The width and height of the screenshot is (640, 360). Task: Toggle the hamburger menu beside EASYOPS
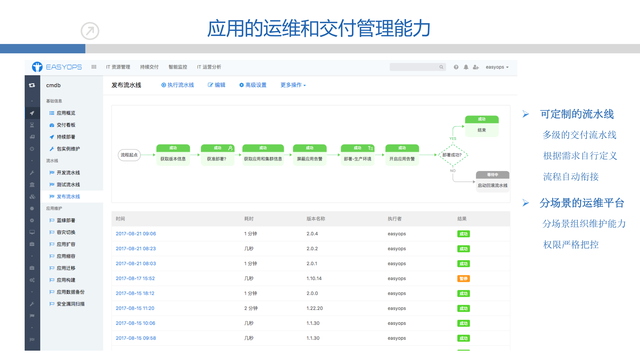[x=94, y=67]
